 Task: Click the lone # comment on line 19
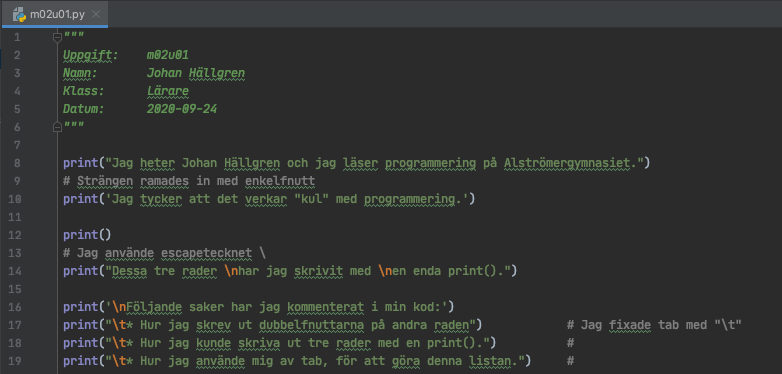[x=571, y=361]
